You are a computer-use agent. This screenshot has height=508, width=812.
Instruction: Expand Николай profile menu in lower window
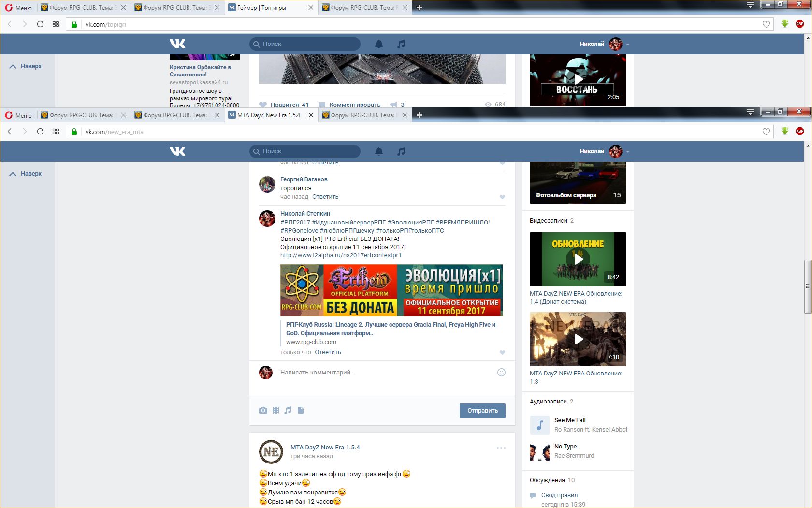click(x=605, y=151)
